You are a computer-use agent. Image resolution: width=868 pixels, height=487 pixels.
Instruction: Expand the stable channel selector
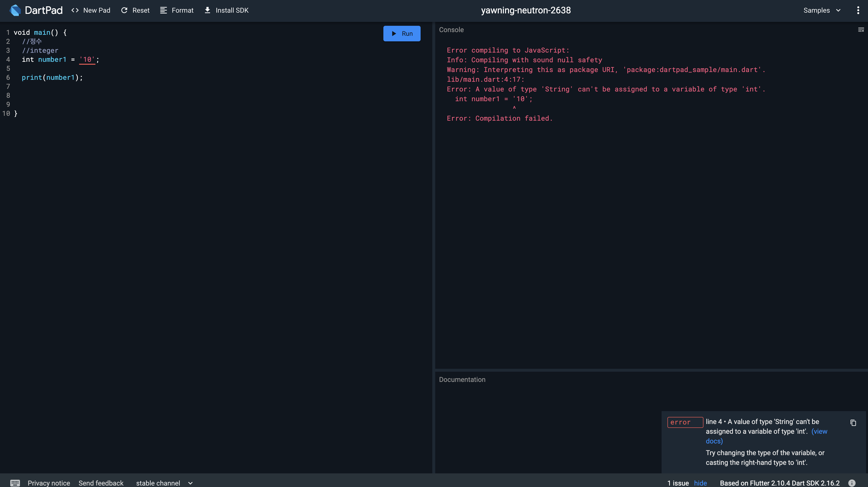click(164, 483)
